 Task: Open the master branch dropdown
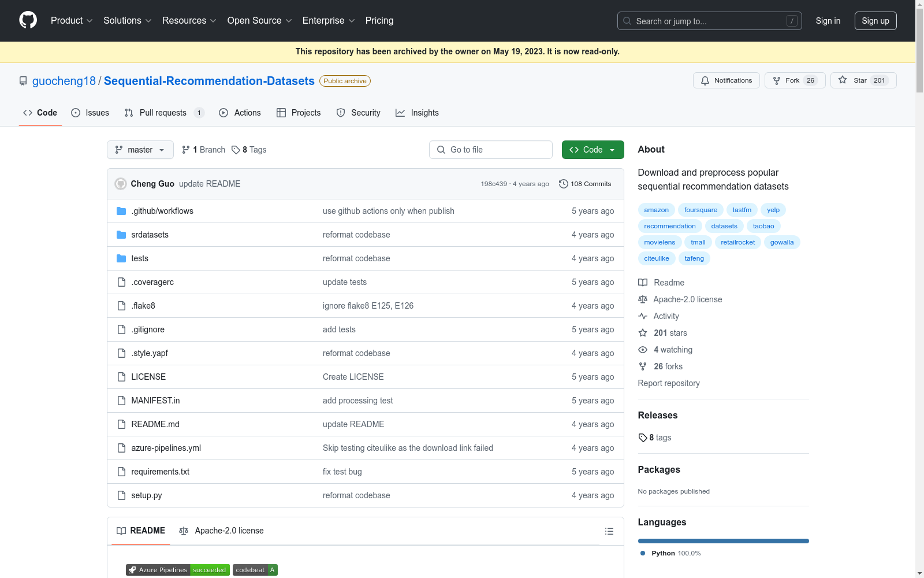140,150
